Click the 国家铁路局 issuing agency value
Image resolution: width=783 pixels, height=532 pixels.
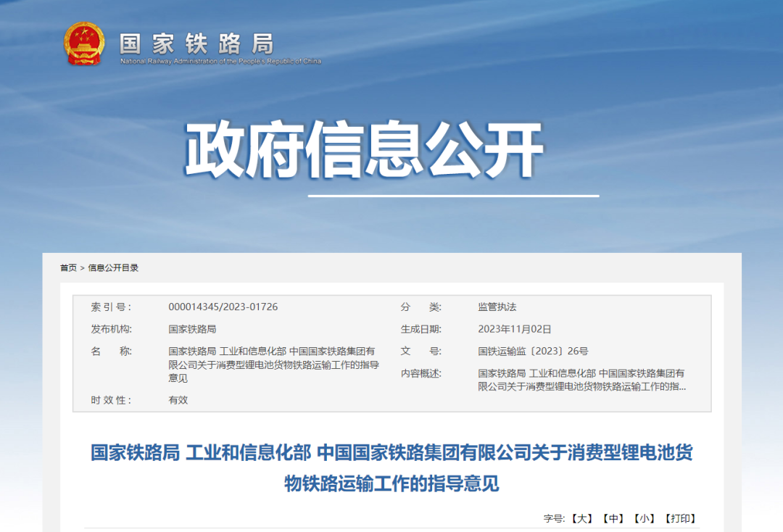click(192, 329)
